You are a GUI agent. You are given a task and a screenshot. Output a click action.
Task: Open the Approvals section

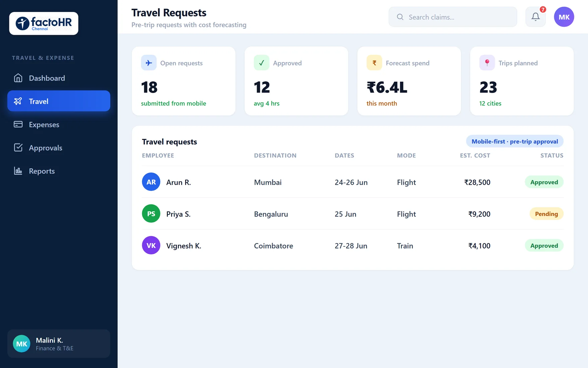point(59,148)
